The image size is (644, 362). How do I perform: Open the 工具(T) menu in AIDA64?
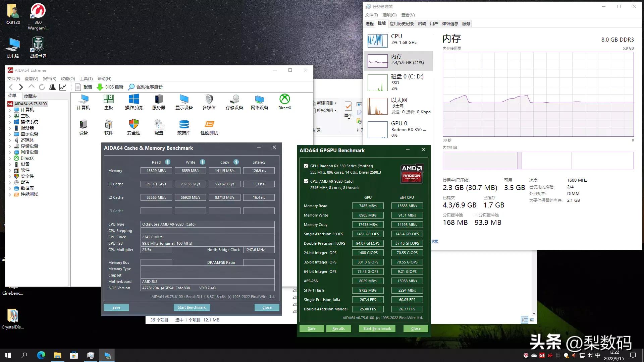click(x=86, y=78)
